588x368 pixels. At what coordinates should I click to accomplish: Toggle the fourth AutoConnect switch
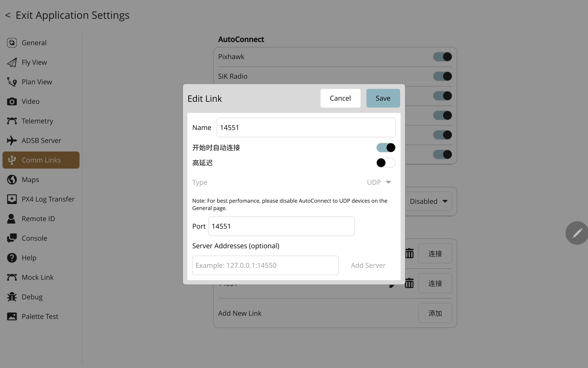point(442,115)
